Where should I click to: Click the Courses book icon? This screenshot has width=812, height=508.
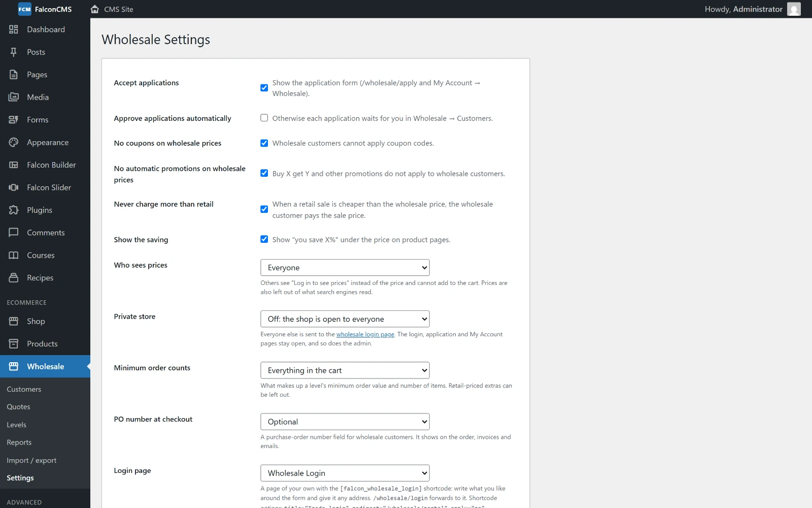tap(14, 256)
